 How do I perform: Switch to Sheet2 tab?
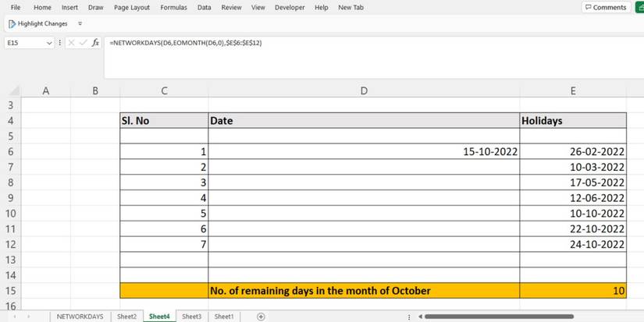coord(126,317)
